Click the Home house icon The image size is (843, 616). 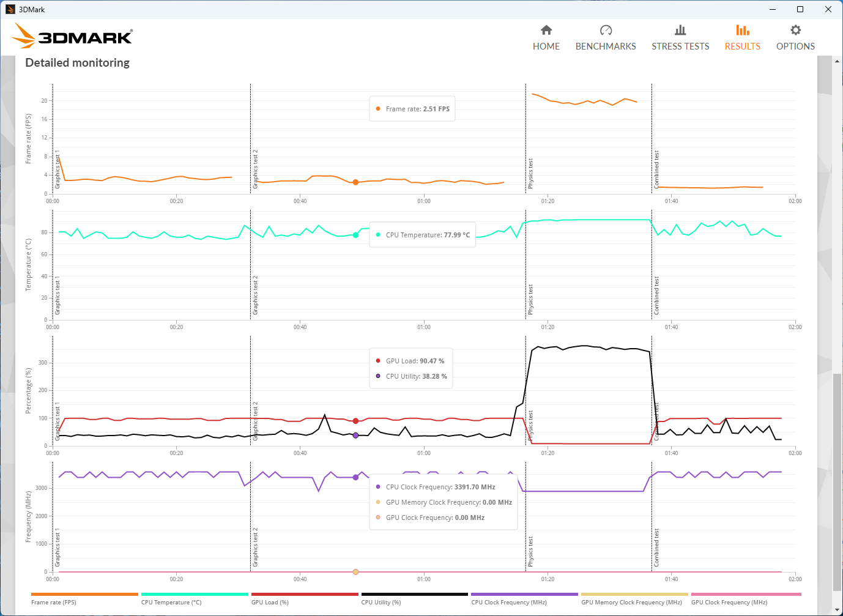[546, 30]
